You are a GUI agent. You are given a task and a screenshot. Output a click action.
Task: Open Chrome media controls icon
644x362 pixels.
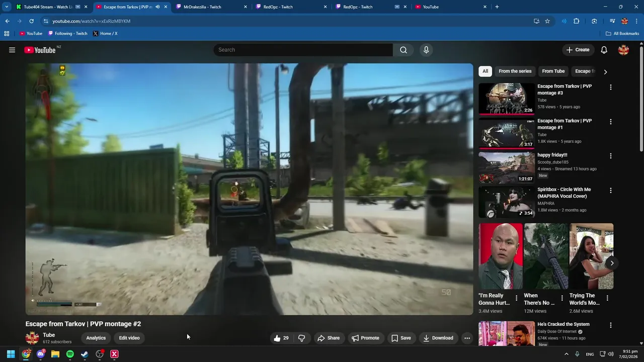coord(612,21)
